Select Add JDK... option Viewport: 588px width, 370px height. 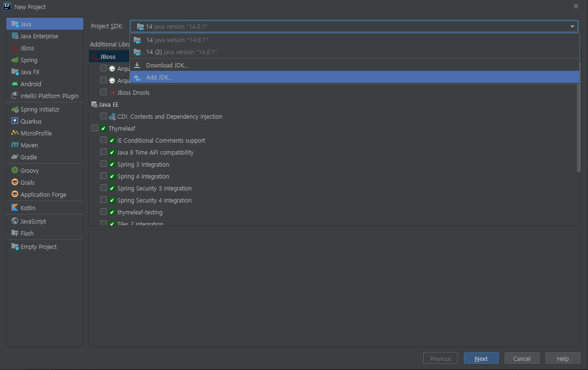click(x=355, y=77)
